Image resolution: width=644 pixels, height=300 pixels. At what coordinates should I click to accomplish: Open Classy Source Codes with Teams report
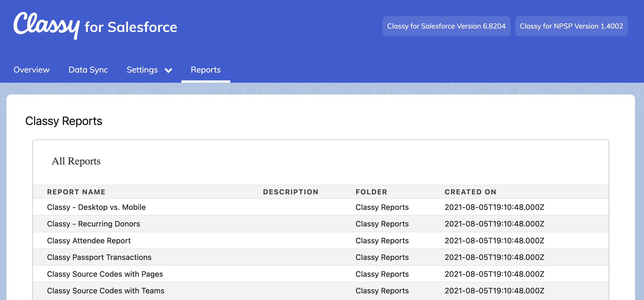point(106,291)
